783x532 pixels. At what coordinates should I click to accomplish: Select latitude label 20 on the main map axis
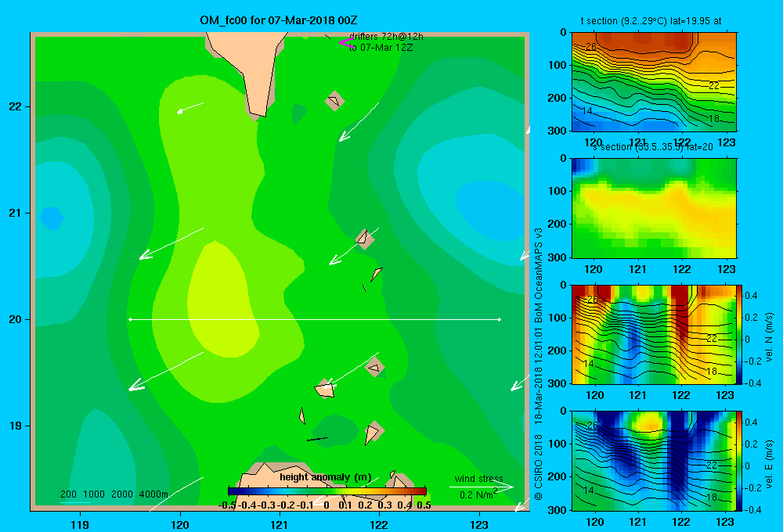tap(16, 319)
